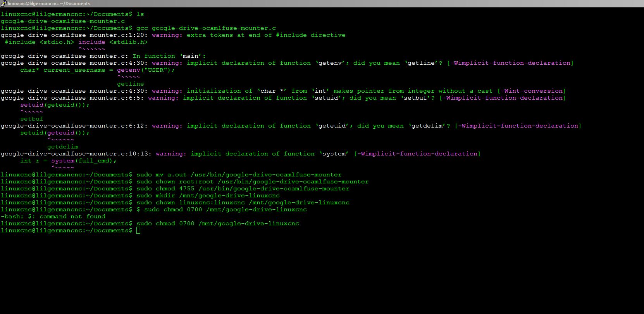Screen dimensions: 644x314
Task: Click the 'int r = system(full_cmd);' line
Action: [69, 160]
